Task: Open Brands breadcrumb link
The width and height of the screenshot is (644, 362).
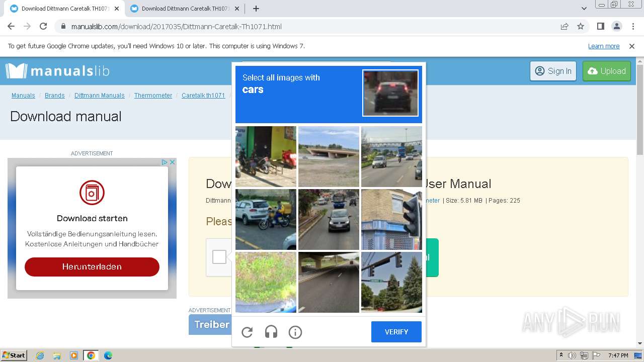Action: click(x=55, y=96)
